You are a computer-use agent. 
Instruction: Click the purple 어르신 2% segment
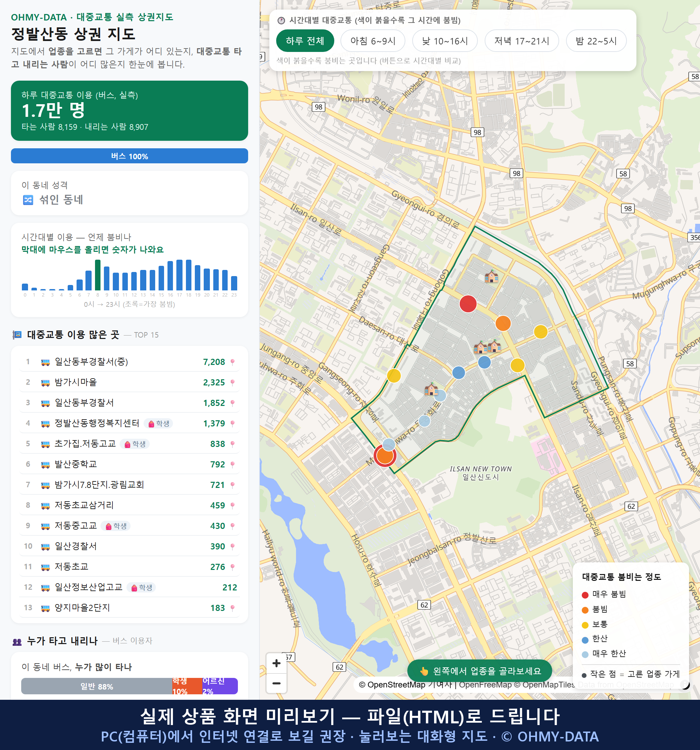point(220,686)
